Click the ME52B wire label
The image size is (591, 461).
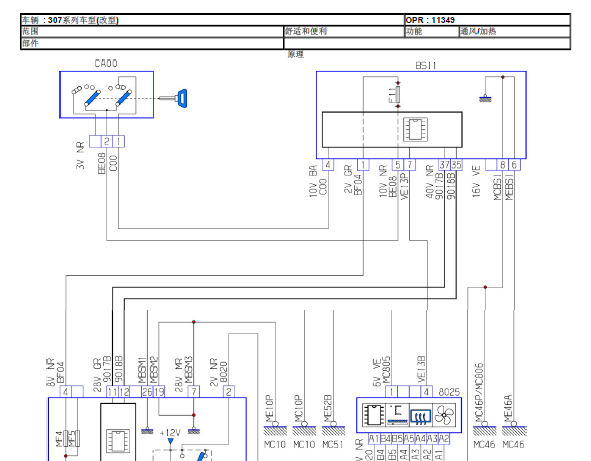[x=328, y=409]
